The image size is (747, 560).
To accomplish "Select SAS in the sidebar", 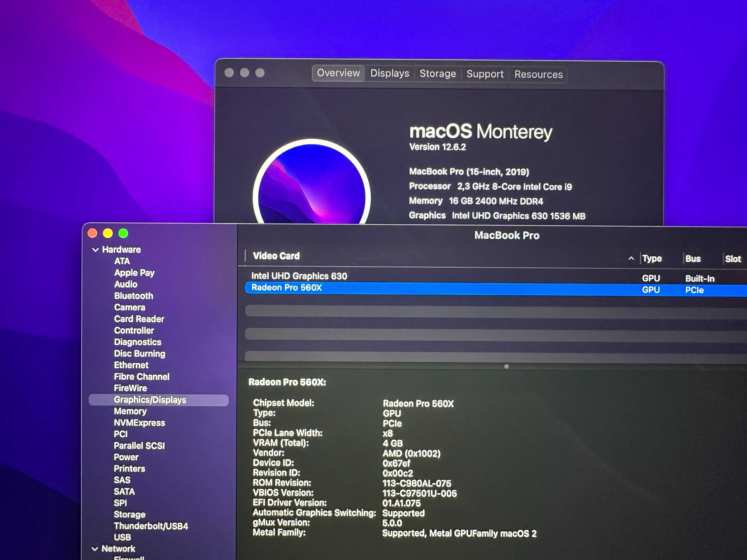I will [122, 480].
